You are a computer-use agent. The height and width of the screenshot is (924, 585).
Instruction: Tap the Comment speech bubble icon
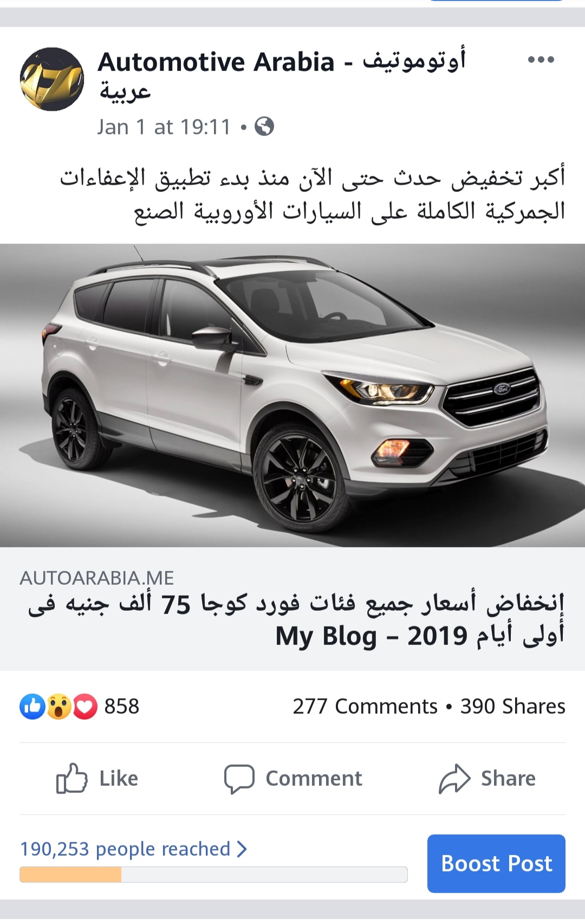[x=239, y=779]
